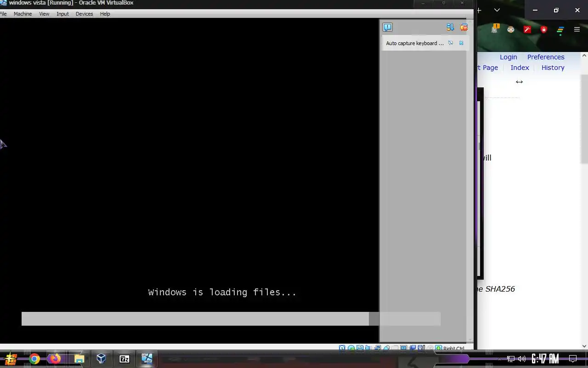Image resolution: width=588 pixels, height=368 pixels.
Task: Click the ghost extension icon with warning badge
Action: (495, 29)
